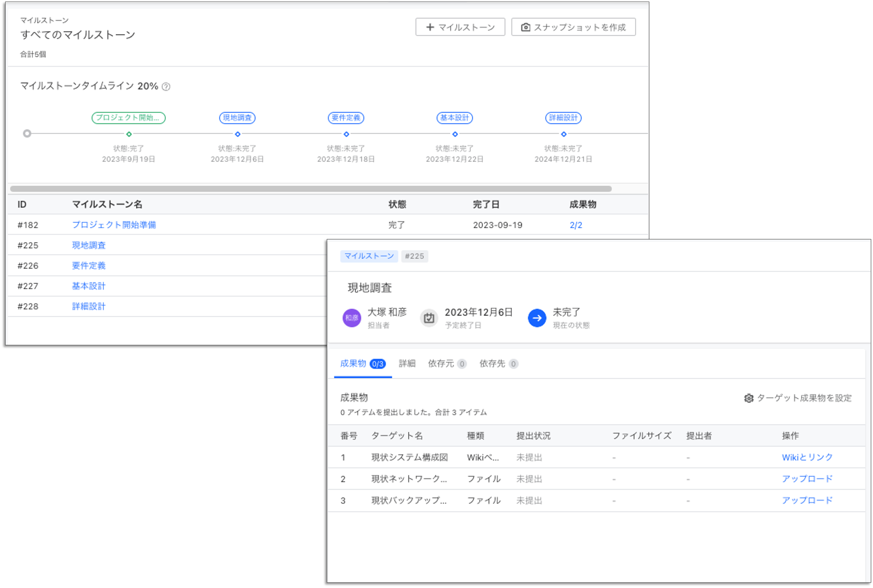Click アップロード for the 現状ネットワーク row
The image size is (873, 588).
coord(807,479)
